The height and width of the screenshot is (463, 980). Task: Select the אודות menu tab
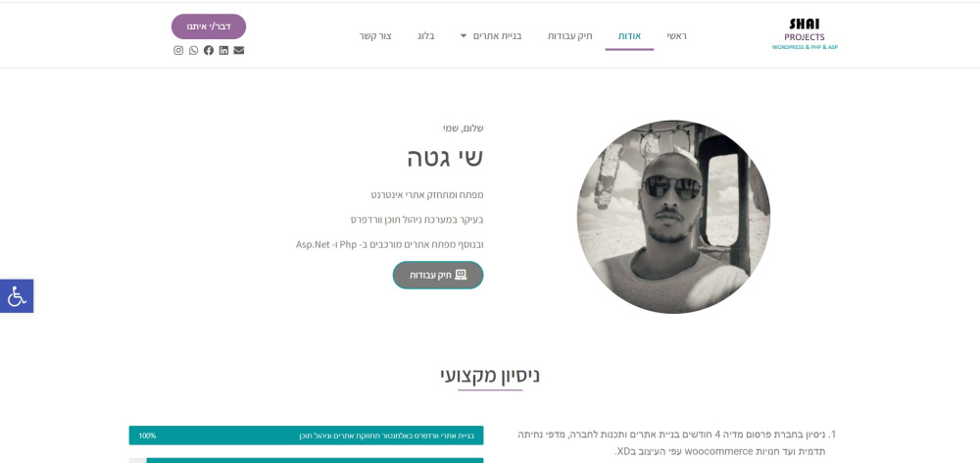[x=629, y=36]
